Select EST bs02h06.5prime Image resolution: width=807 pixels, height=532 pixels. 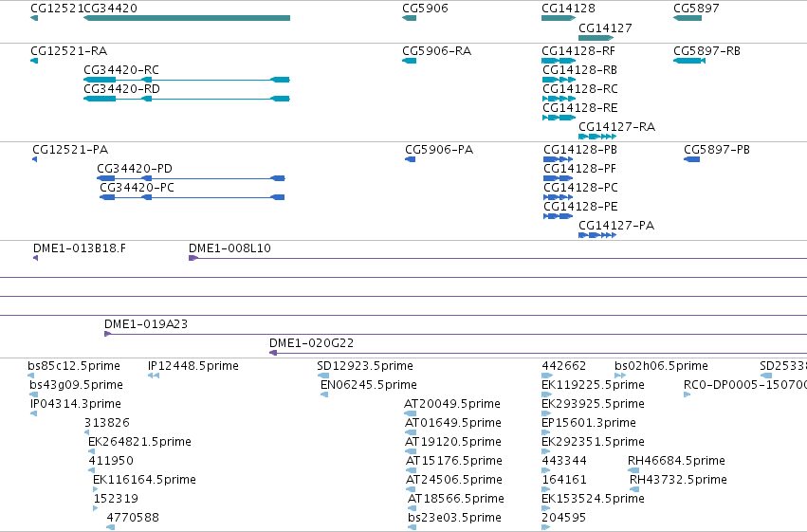point(620,376)
